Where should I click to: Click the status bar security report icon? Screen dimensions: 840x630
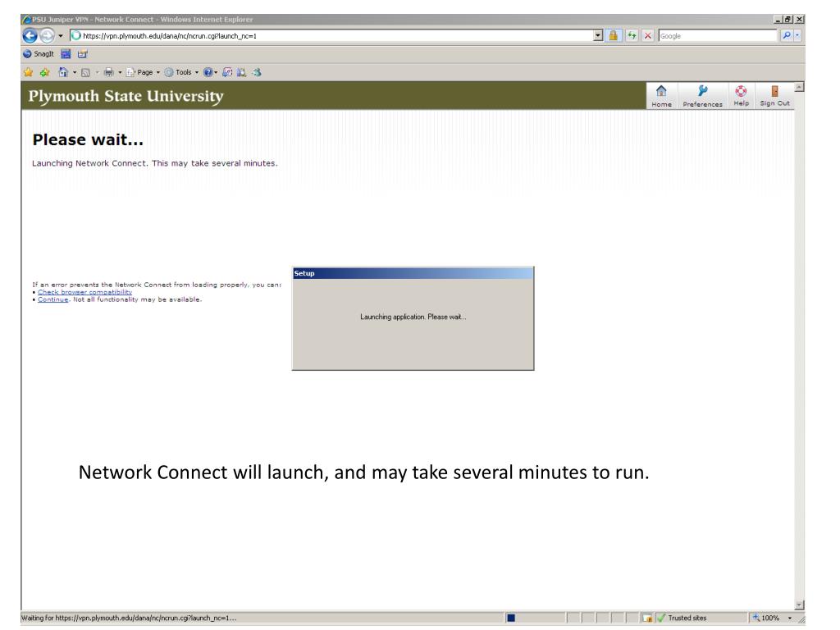(x=647, y=618)
